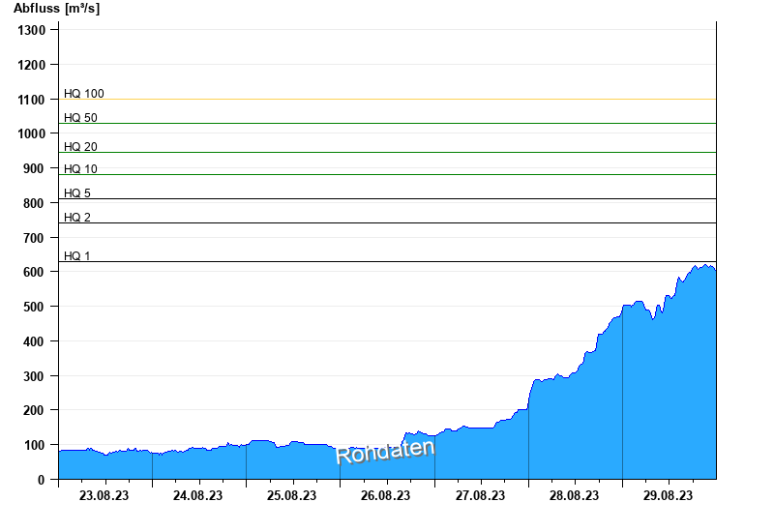The width and height of the screenshot is (774, 532).
Task: Click the HQ 1 threshold label
Action: (77, 256)
